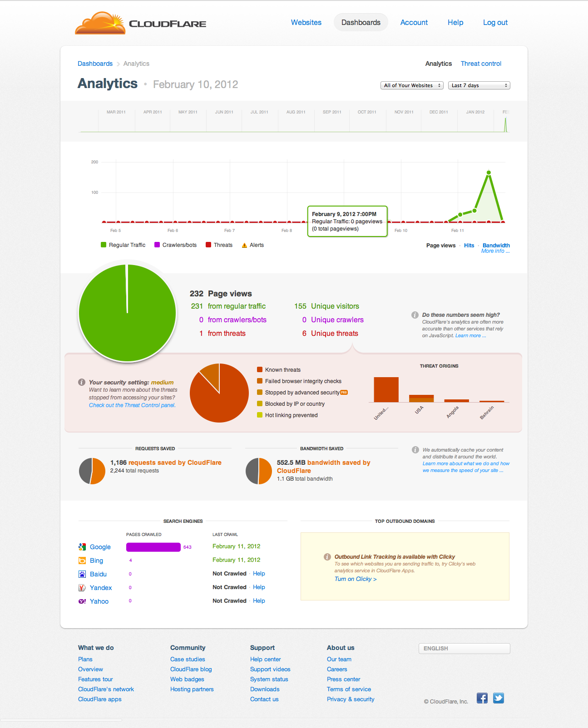
Task: Switch chart to Bandwidth
Action: [x=496, y=246]
